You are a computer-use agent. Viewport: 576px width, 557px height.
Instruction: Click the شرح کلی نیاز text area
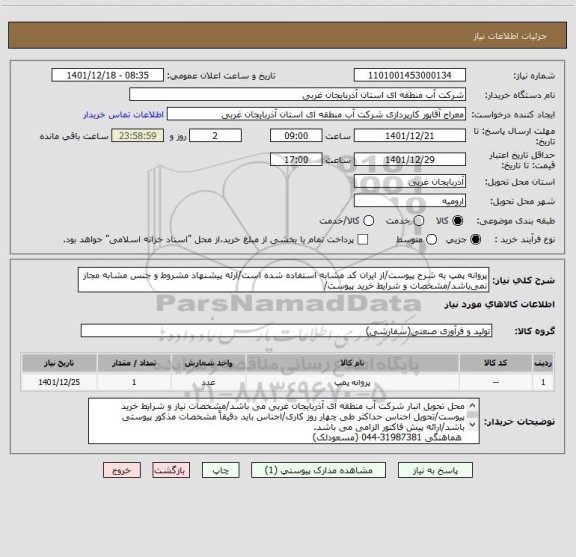click(283, 280)
